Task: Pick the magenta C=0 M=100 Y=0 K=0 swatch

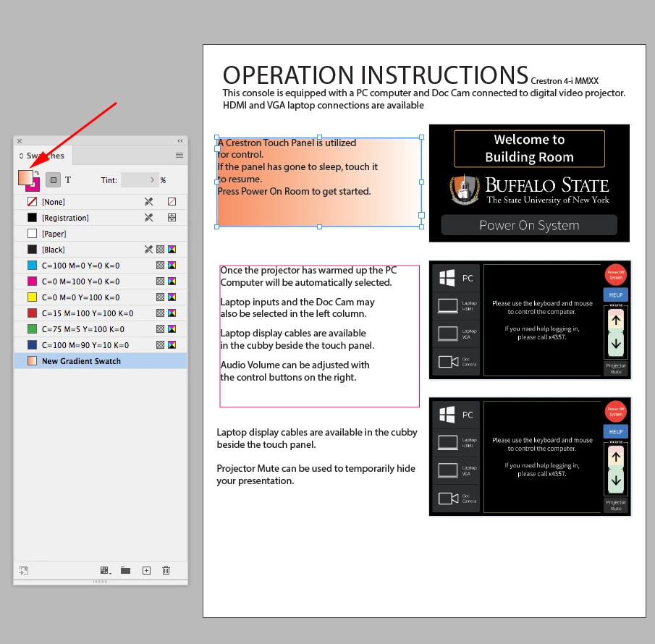Action: (x=101, y=281)
